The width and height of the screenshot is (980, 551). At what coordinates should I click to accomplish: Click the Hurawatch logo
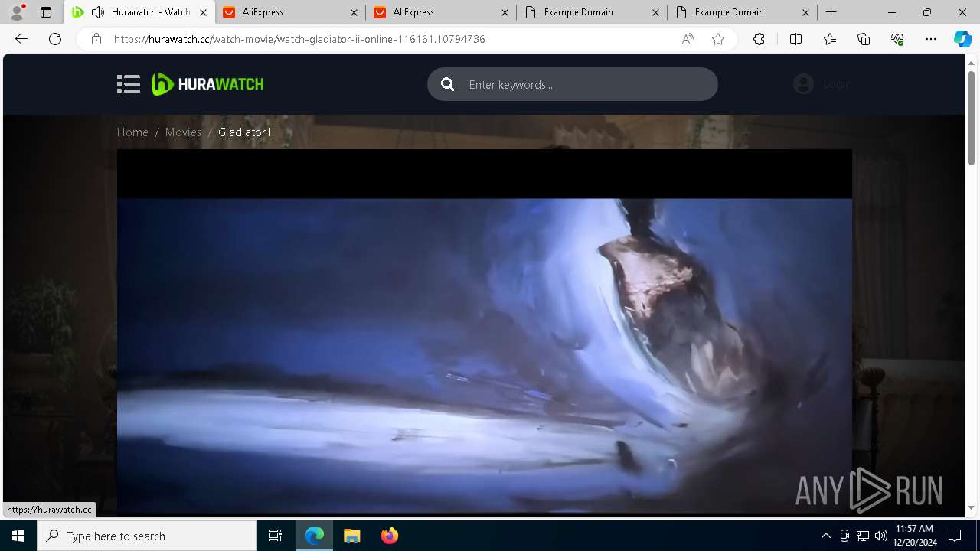(x=207, y=84)
